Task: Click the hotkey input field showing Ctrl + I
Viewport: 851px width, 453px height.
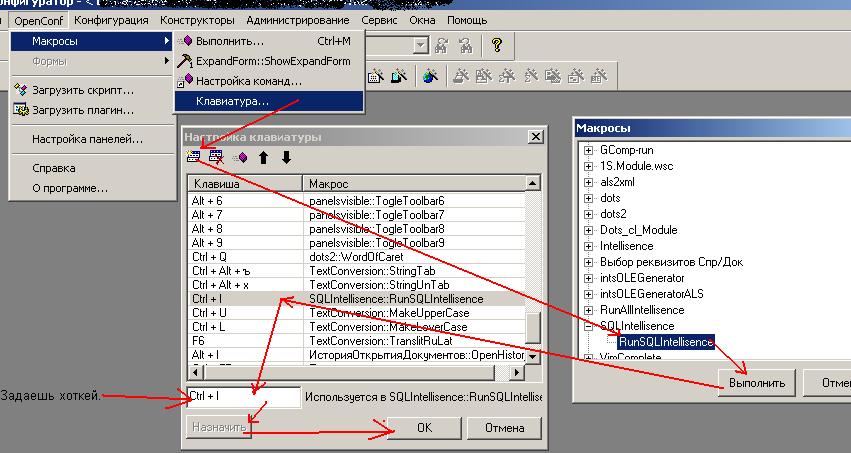Action: pyautogui.click(x=243, y=397)
